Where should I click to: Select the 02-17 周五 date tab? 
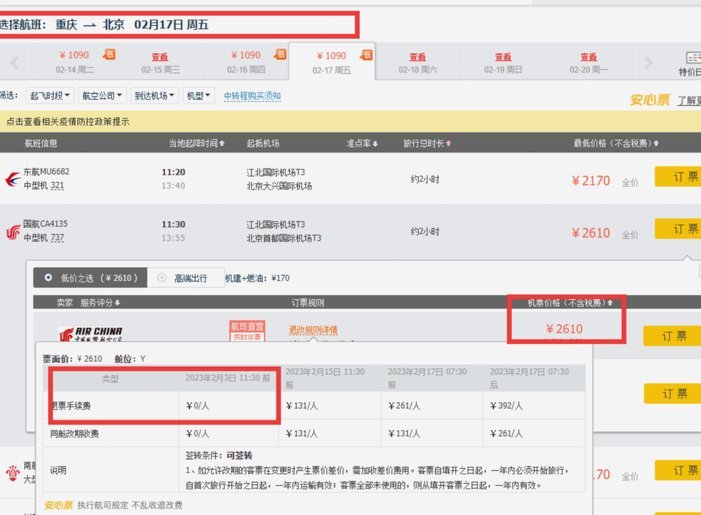click(x=332, y=62)
